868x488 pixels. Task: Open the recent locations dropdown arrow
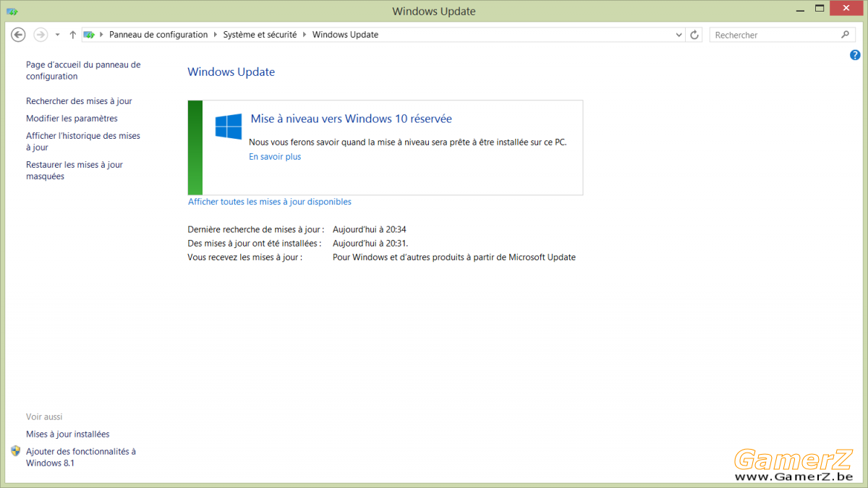[x=58, y=35]
